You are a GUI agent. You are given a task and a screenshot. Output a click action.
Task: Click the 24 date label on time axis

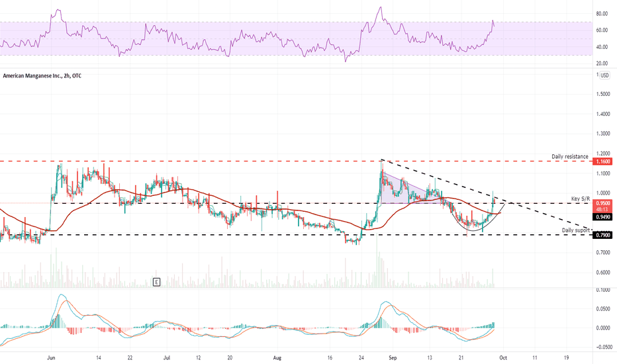tap(361, 357)
